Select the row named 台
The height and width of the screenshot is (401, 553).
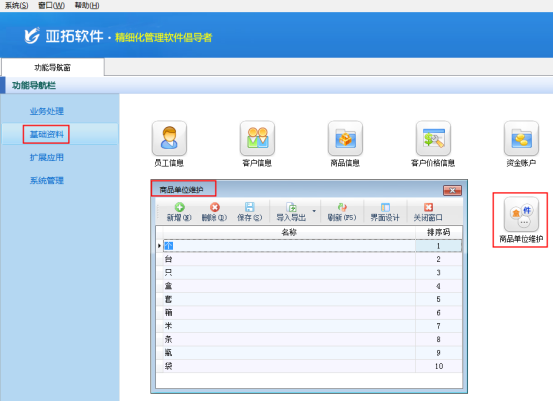pos(309,259)
